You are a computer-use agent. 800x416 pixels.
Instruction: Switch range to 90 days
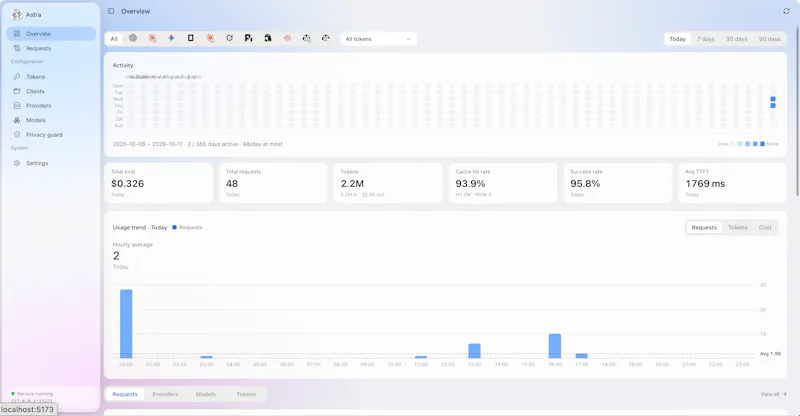tap(769, 39)
